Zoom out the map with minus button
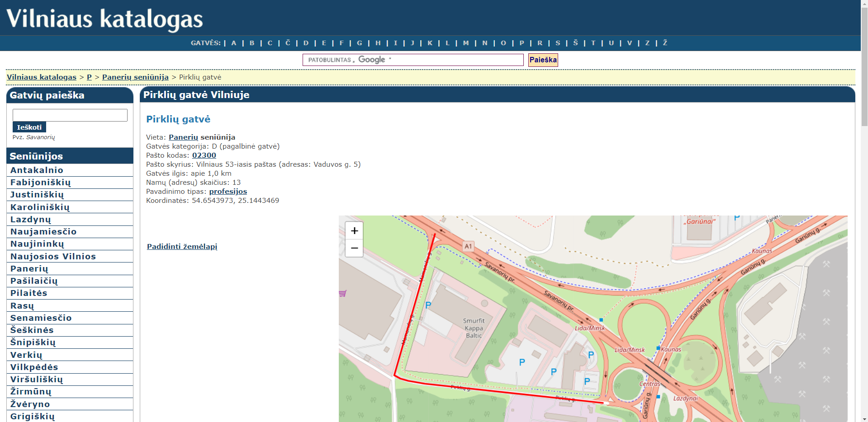 point(354,248)
